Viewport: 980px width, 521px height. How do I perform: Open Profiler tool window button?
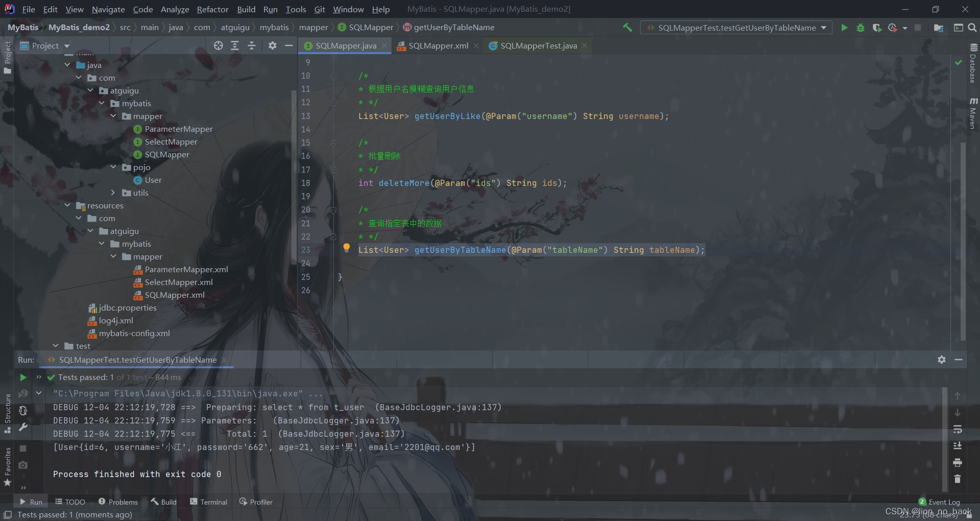point(256,502)
